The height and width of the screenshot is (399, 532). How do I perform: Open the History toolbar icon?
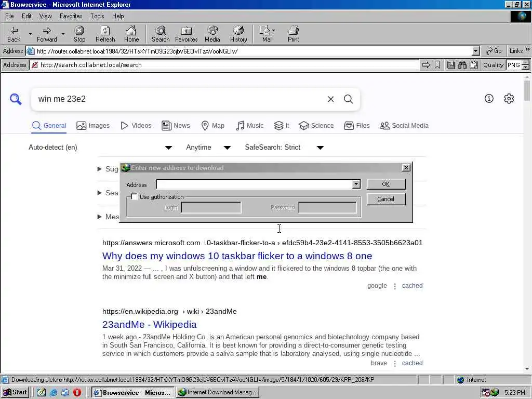coord(238,34)
